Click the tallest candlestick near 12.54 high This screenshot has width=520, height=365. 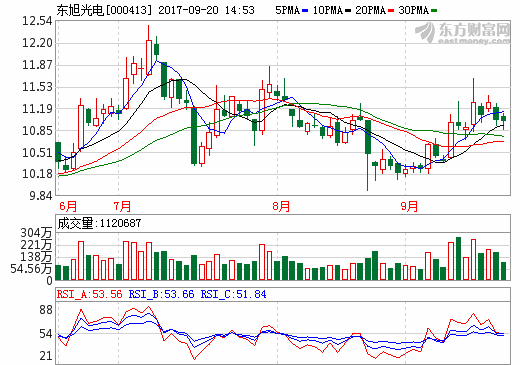(149, 50)
